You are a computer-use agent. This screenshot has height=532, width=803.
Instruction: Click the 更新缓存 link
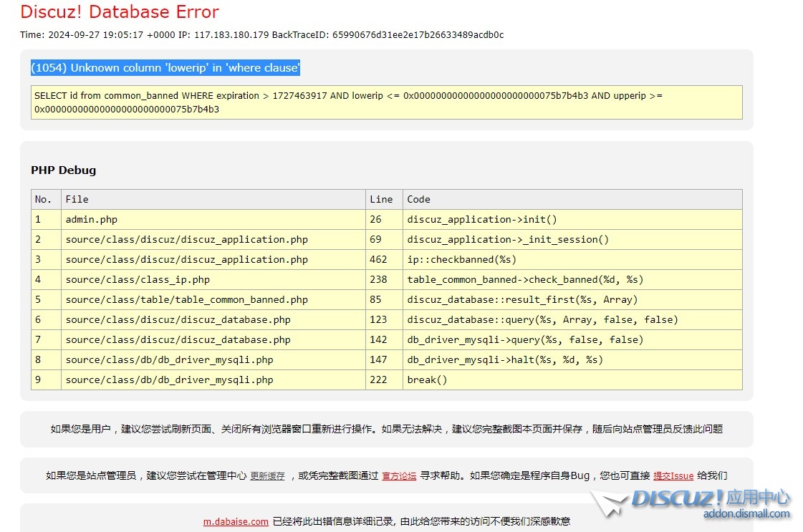pyautogui.click(x=267, y=475)
